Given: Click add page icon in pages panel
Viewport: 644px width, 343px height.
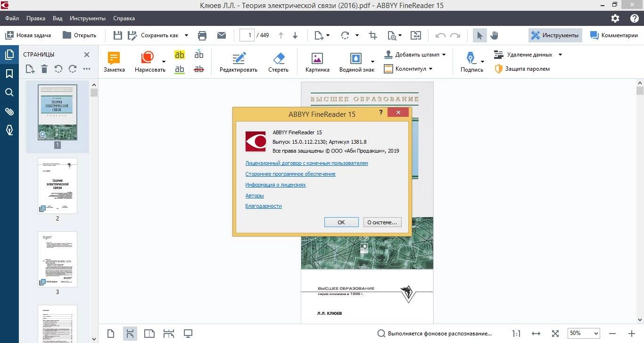Looking at the screenshot, I should pos(30,69).
